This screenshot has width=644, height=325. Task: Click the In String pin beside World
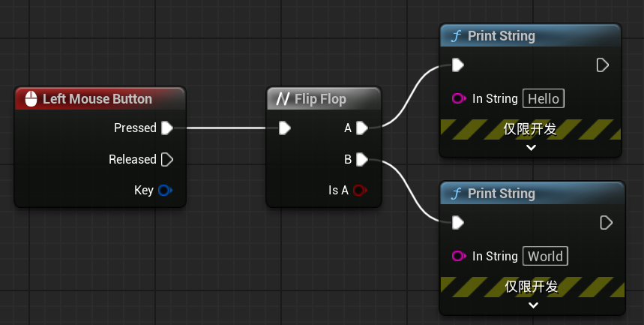click(460, 256)
